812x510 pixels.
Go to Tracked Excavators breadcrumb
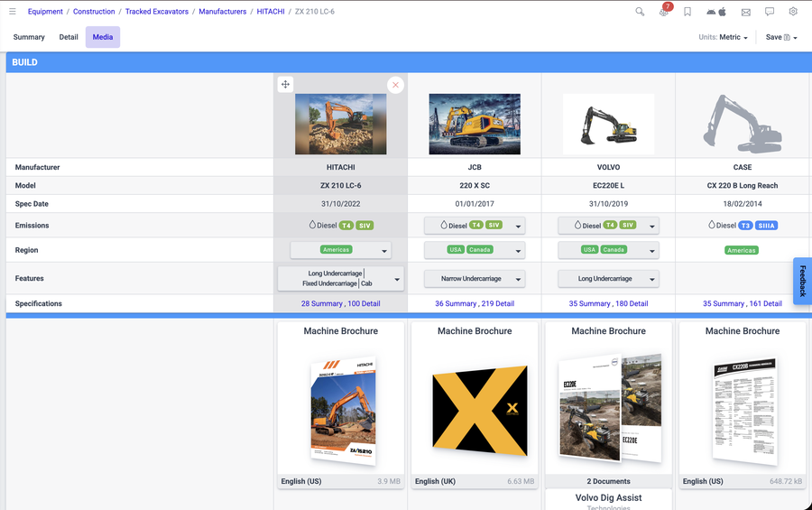click(157, 12)
